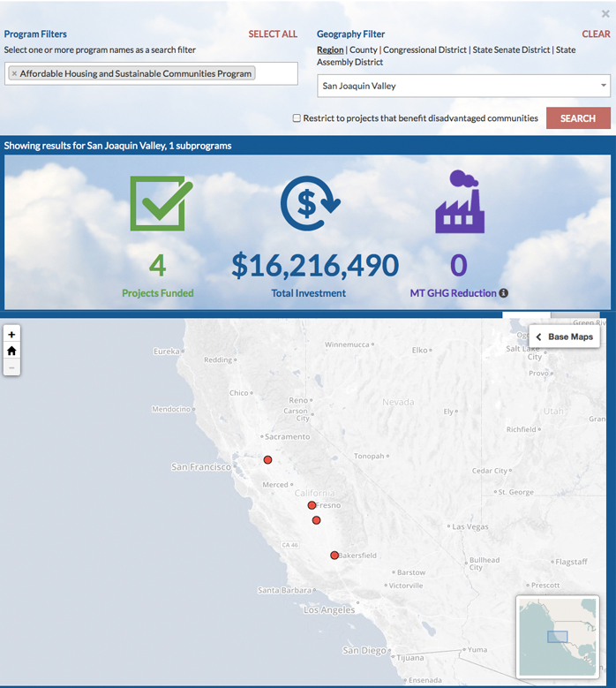Remove the Affordable Housing program filter tag
Viewport: 616px width, 688px height.
14,73
